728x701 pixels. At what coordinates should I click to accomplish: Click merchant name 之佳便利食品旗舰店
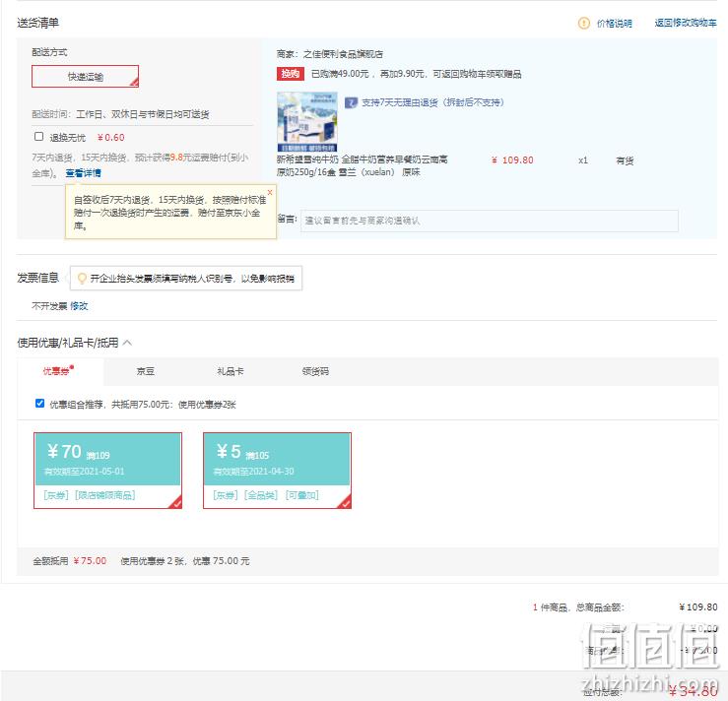(x=343, y=54)
